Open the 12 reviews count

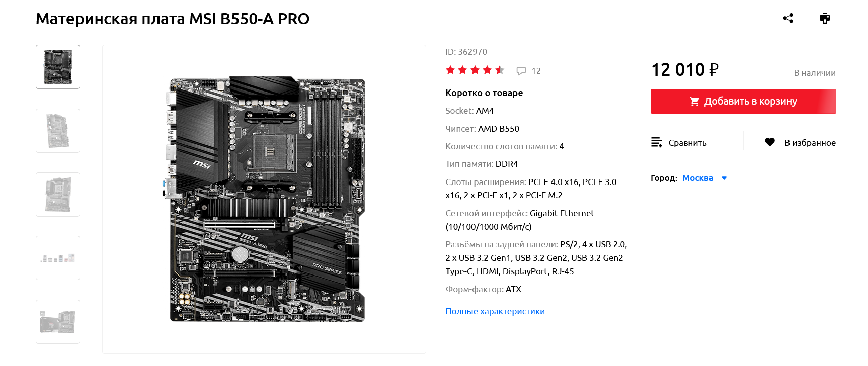click(x=536, y=71)
